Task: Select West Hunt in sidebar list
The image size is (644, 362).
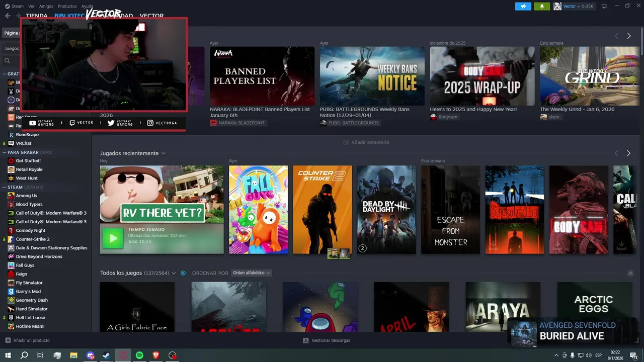Action: 27,178
